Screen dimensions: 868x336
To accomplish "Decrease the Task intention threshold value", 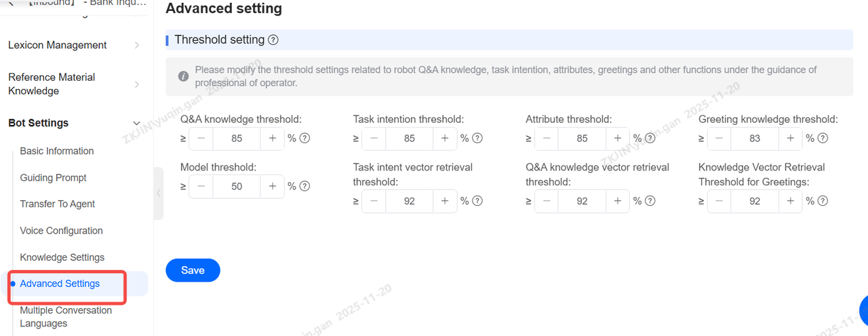I will pyautogui.click(x=374, y=138).
